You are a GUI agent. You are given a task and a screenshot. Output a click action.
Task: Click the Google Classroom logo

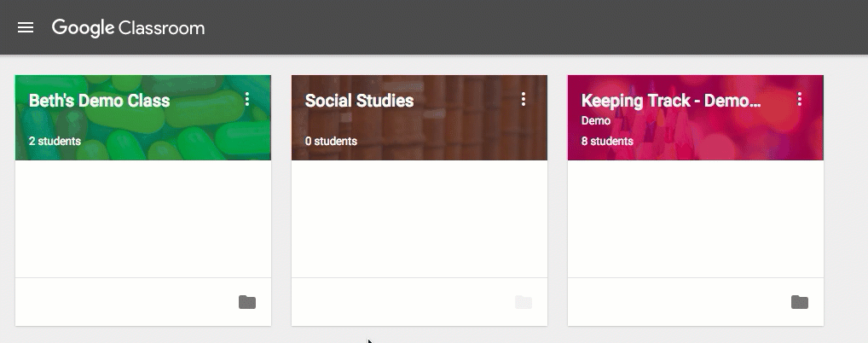click(x=129, y=27)
